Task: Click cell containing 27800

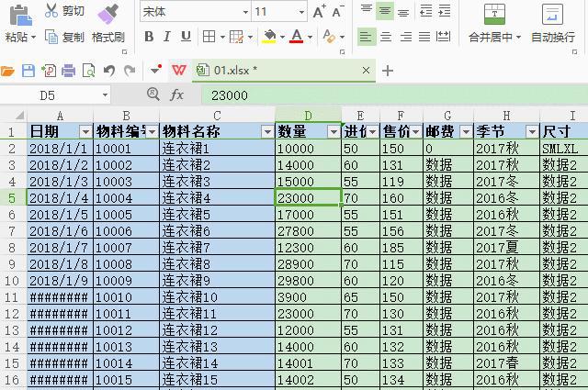Action: coord(308,231)
